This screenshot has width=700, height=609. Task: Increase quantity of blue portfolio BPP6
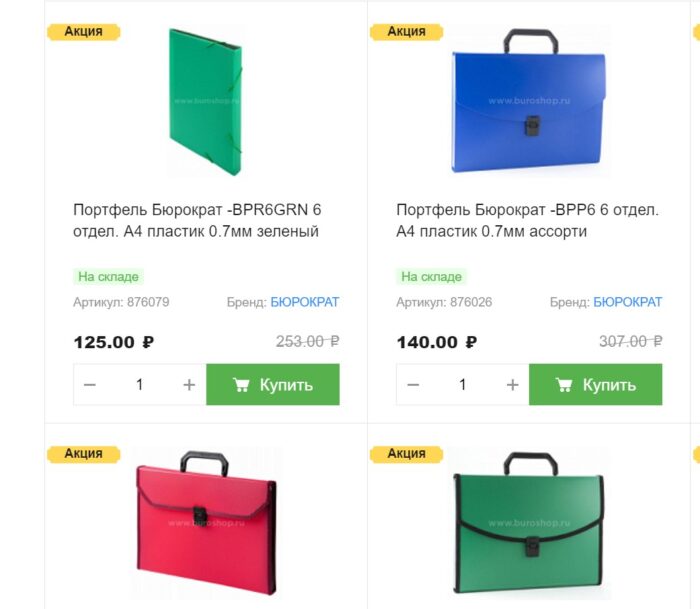pyautogui.click(x=512, y=384)
